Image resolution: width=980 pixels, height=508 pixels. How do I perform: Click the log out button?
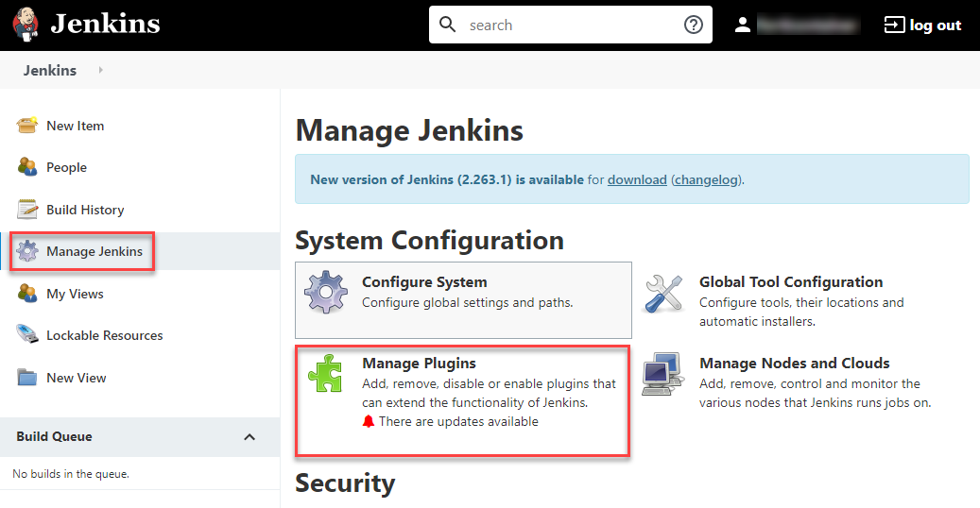coord(922,25)
